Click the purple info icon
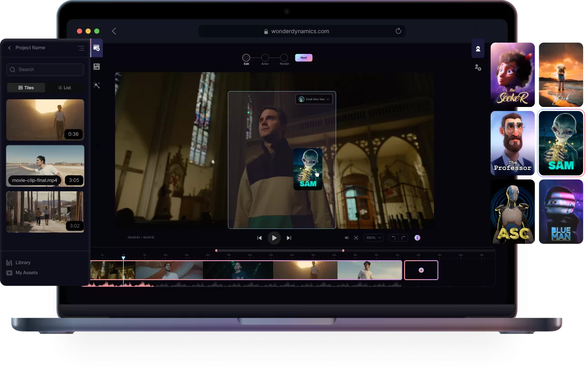This screenshot has height=383, width=588. click(417, 238)
